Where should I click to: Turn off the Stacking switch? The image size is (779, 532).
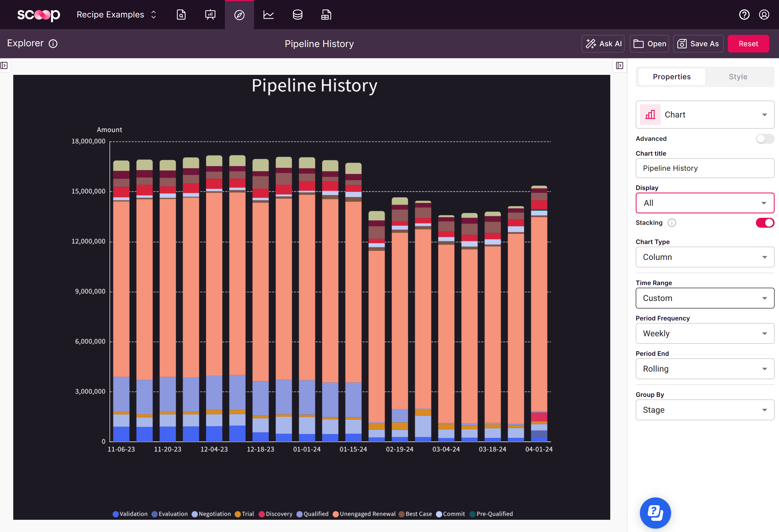point(765,223)
